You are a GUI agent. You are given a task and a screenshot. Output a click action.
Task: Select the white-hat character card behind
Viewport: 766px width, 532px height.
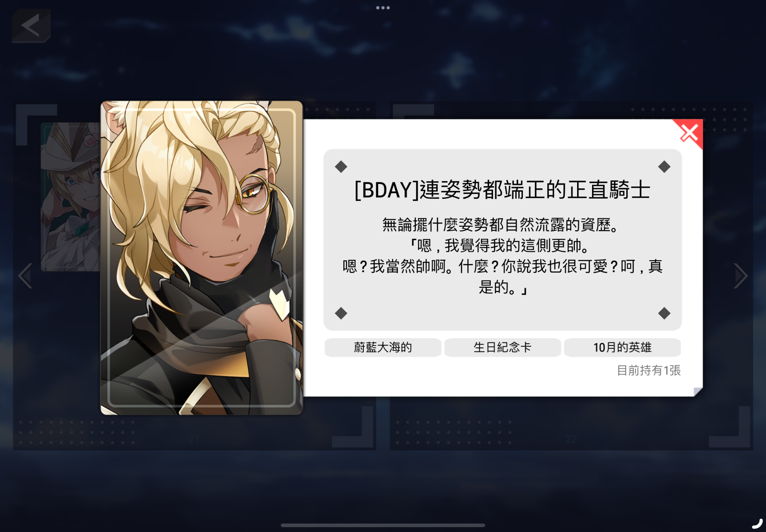[70, 197]
